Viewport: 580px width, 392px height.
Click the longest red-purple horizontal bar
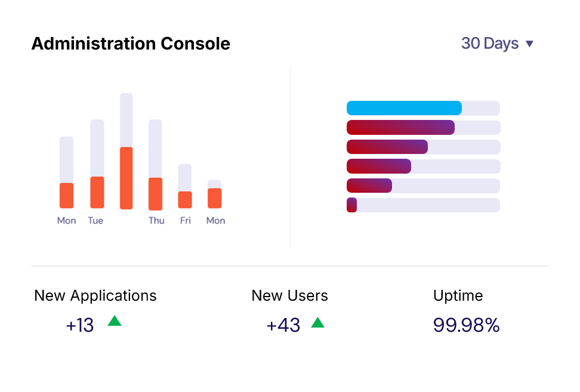tap(400, 128)
